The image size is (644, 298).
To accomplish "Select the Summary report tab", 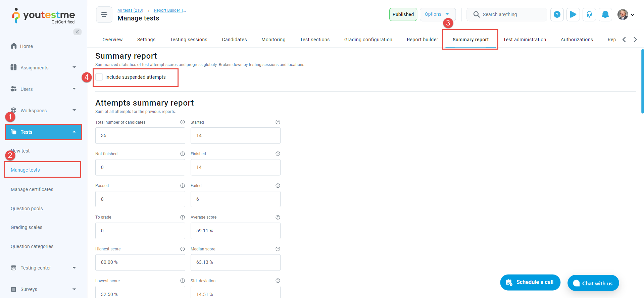I will [x=470, y=40].
